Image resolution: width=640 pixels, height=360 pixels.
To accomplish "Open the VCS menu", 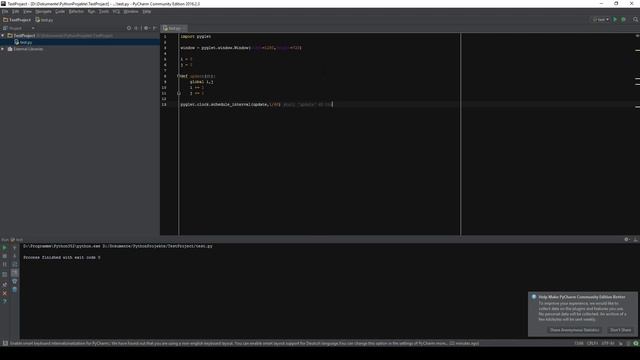I will (116, 11).
